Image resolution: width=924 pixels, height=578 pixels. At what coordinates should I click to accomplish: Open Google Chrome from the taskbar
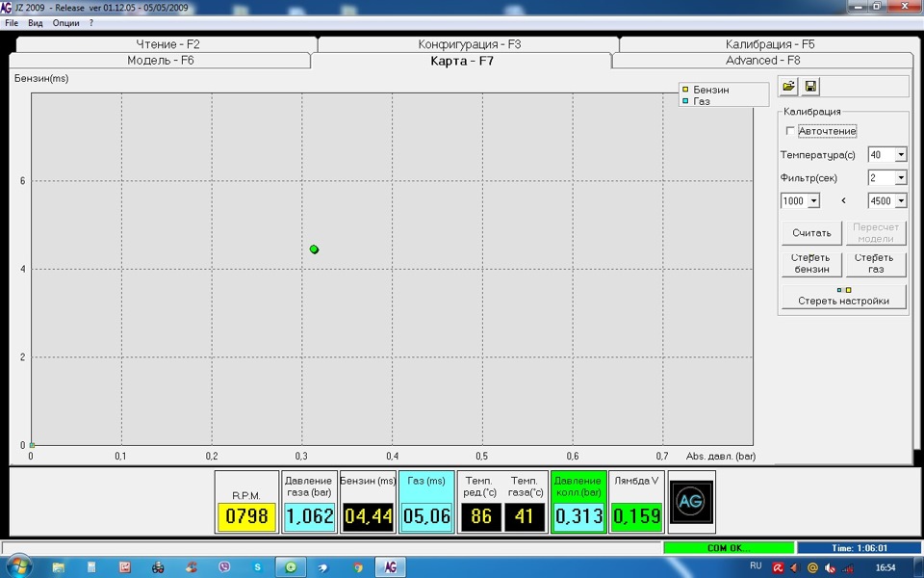tap(358, 568)
